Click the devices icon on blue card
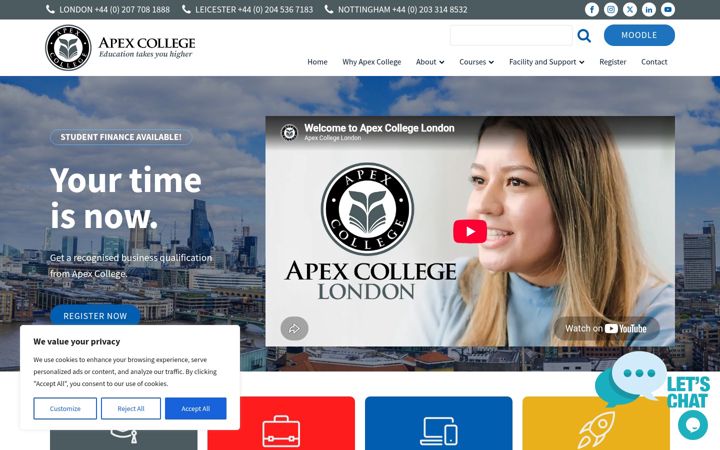 (439, 431)
